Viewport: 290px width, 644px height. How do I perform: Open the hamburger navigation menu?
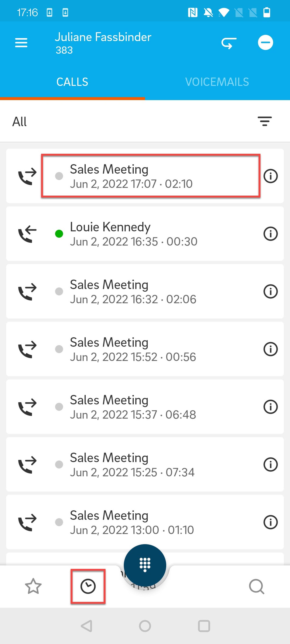click(21, 43)
